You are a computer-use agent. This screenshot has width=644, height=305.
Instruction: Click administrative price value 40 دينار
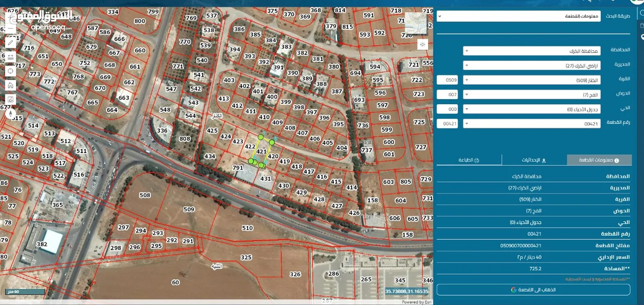(x=529, y=257)
